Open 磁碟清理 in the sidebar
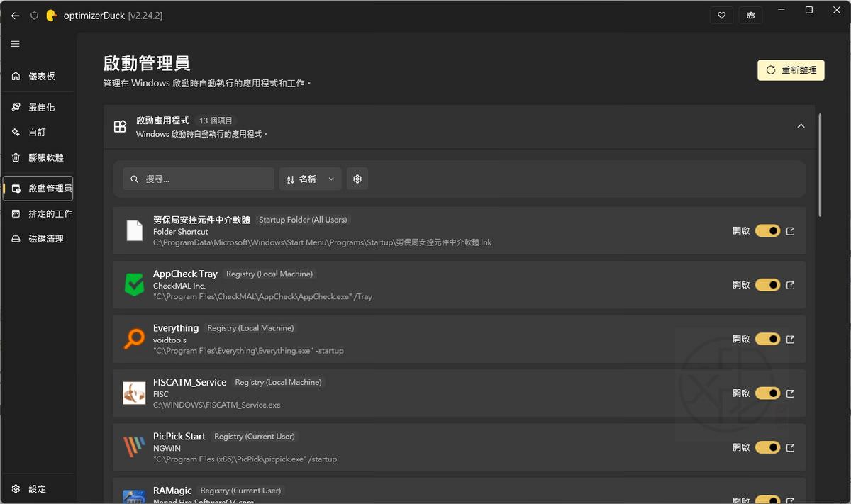 (x=37, y=240)
